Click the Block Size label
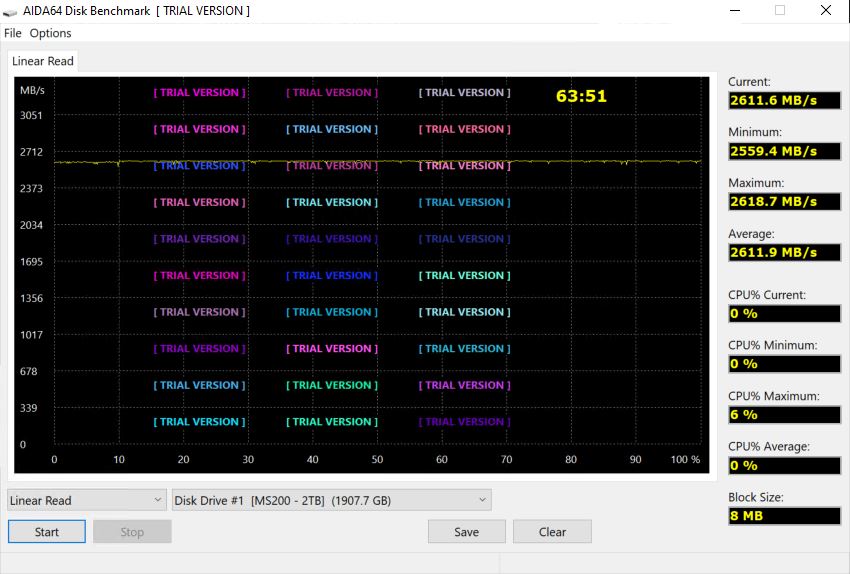This screenshot has width=850, height=574. 756,498
